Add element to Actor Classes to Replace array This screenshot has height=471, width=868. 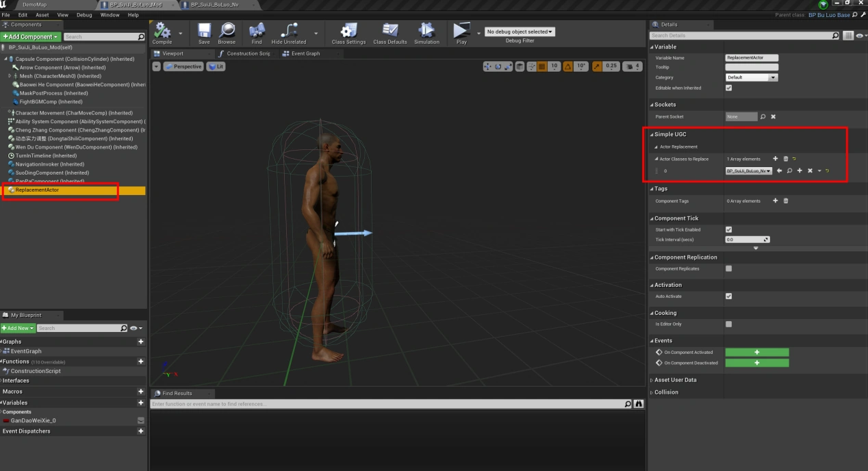[x=775, y=159]
